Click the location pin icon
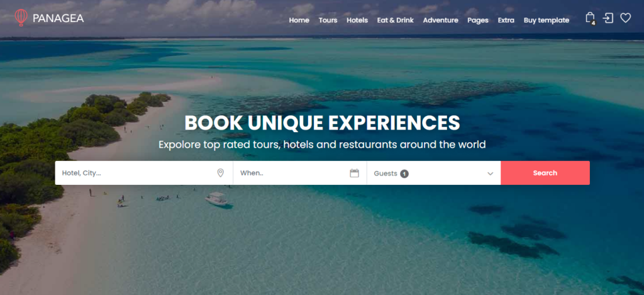The image size is (644, 295). coord(221,173)
